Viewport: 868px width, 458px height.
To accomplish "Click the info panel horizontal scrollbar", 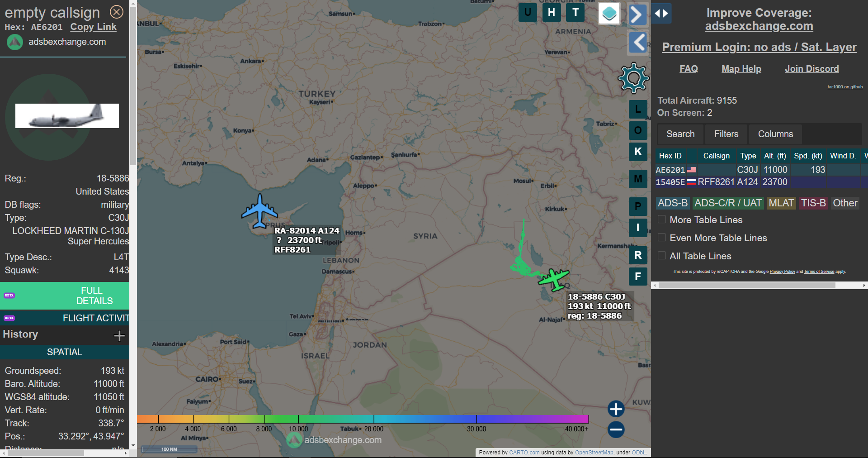I will (x=46, y=453).
